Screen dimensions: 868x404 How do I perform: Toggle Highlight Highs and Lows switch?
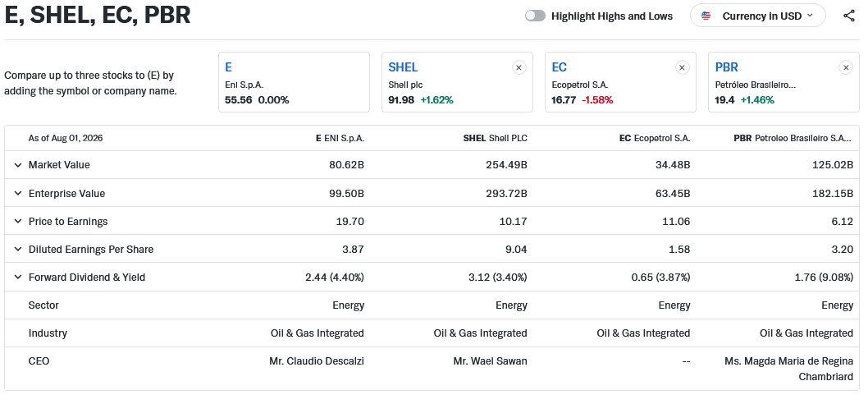[535, 16]
